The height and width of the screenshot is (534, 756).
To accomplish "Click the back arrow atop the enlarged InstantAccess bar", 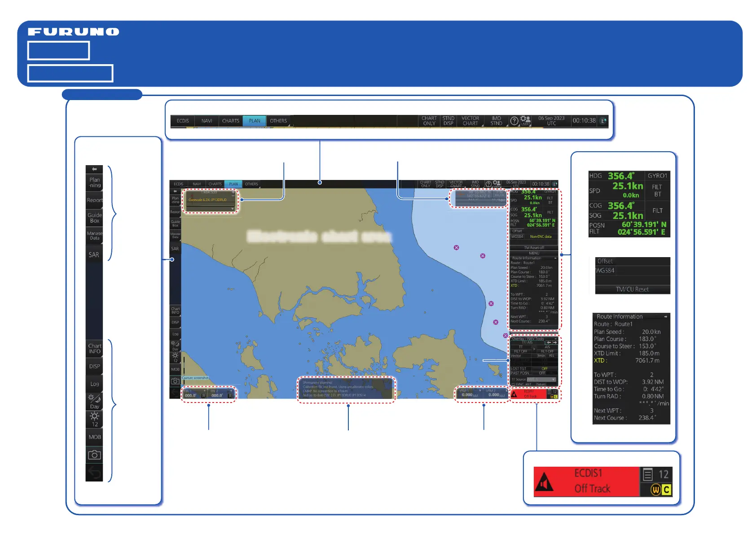I will tap(94, 169).
